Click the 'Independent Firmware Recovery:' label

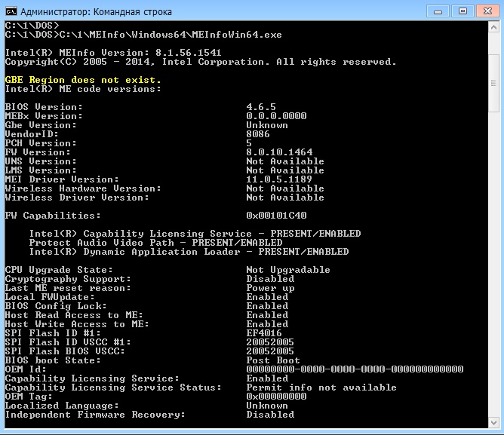tap(95, 415)
